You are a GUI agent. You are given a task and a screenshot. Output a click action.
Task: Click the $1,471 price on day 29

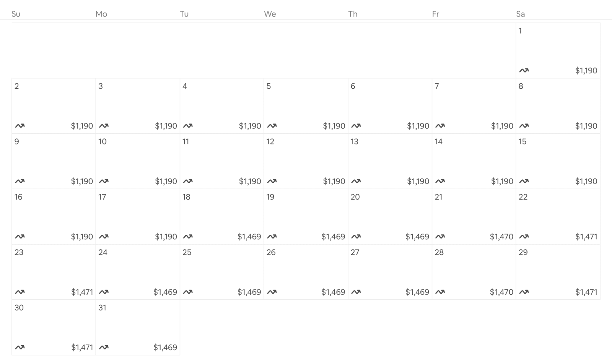point(586,292)
